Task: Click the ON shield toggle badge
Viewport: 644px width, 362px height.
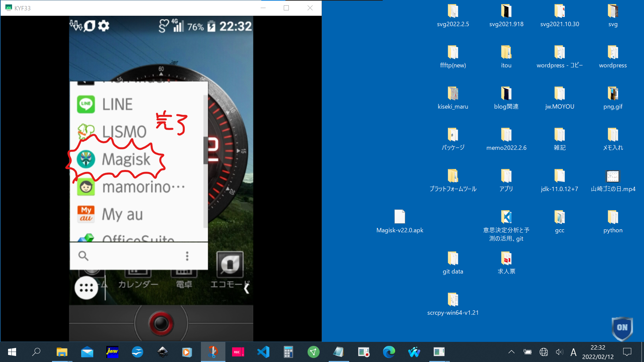Action: click(622, 328)
